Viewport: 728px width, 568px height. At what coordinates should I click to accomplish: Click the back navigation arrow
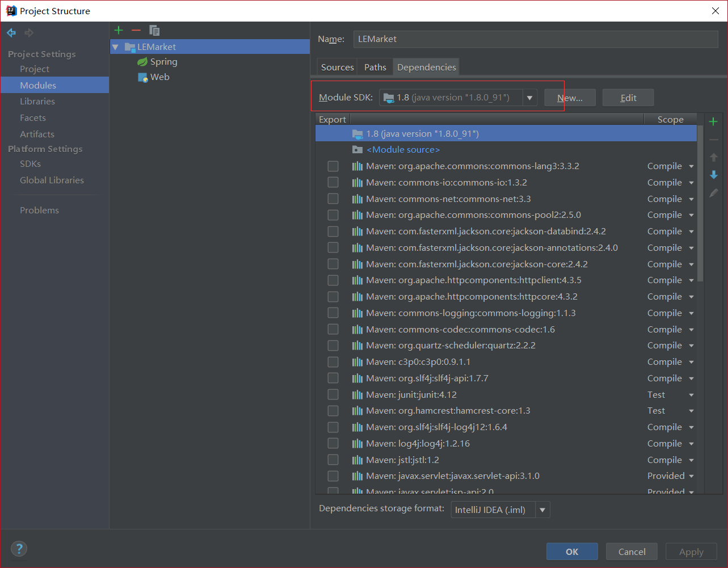point(11,33)
